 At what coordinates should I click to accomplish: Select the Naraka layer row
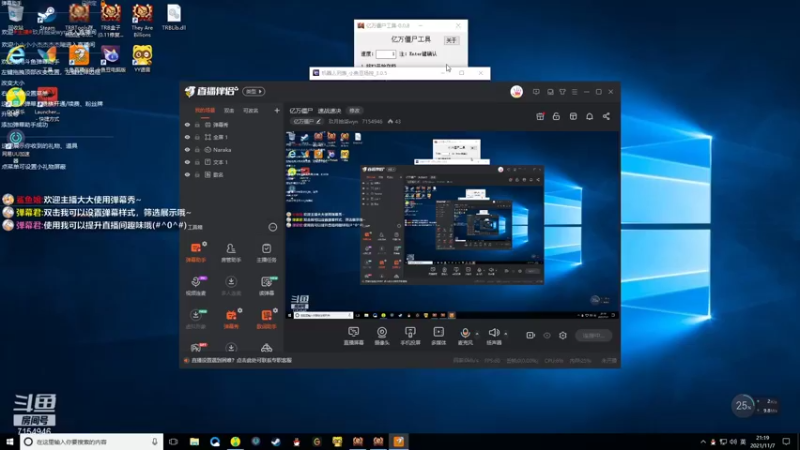coord(232,149)
